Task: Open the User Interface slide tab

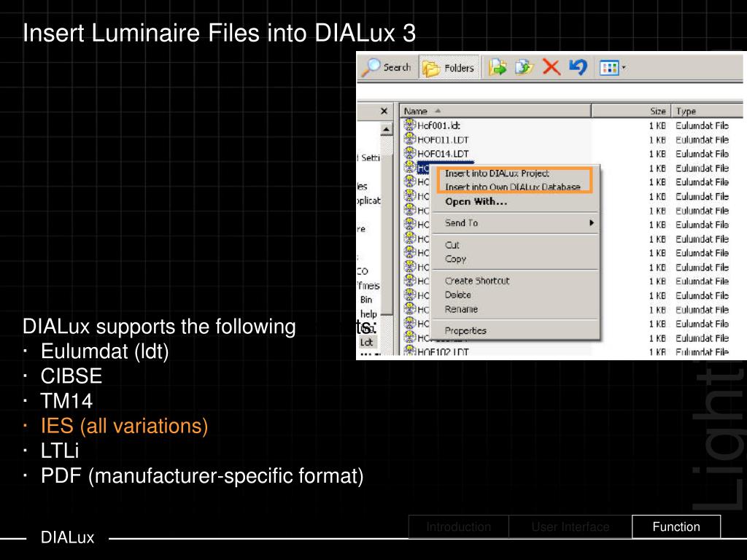Action: click(570, 526)
